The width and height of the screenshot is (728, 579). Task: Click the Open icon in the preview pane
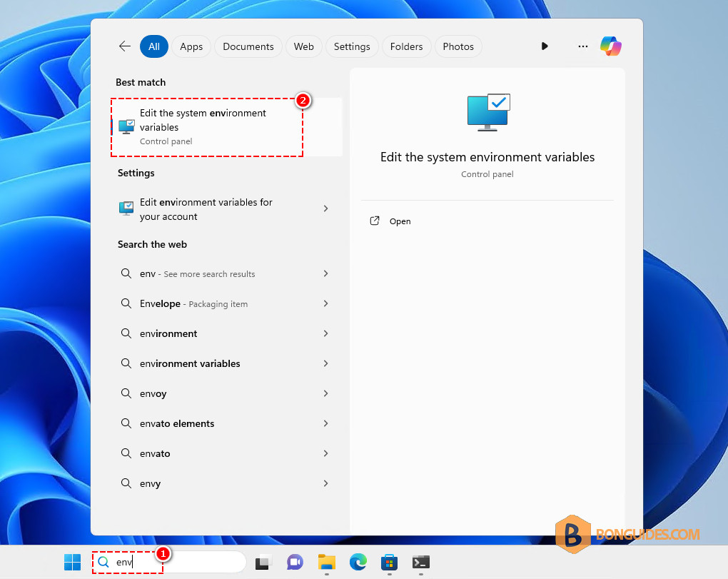click(375, 221)
